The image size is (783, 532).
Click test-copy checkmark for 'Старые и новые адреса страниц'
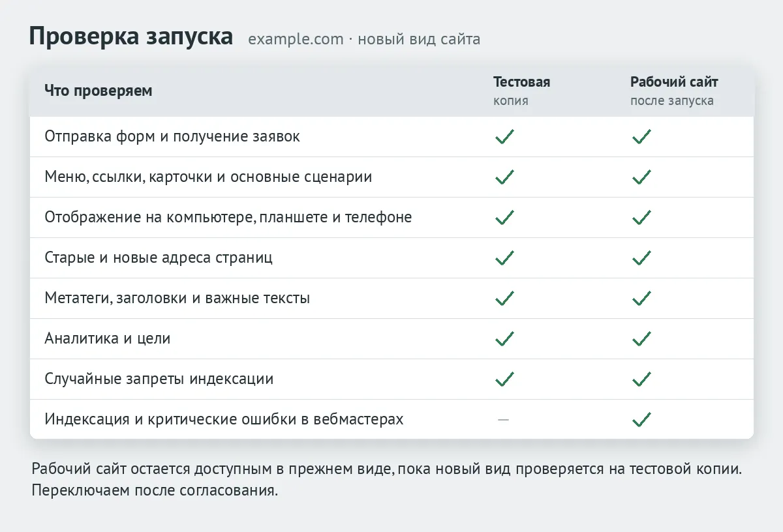click(x=504, y=258)
